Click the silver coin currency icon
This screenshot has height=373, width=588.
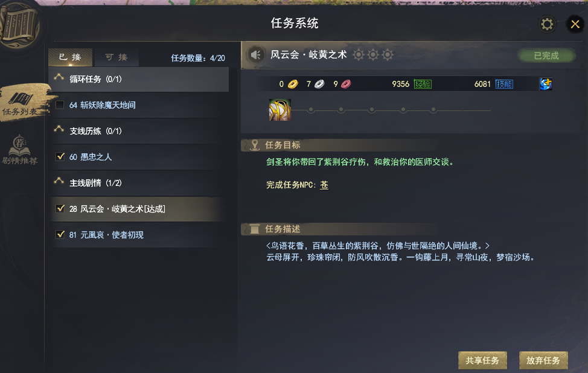tap(319, 84)
